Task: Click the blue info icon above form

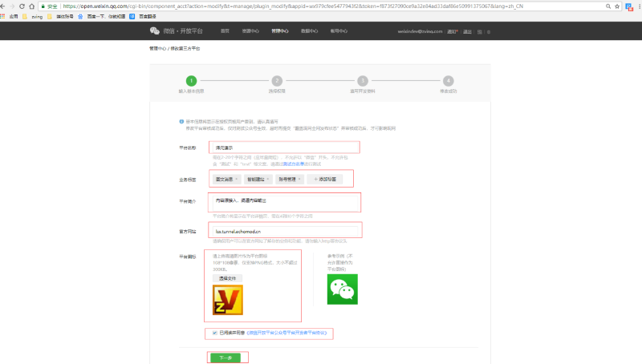Action: coord(181,122)
